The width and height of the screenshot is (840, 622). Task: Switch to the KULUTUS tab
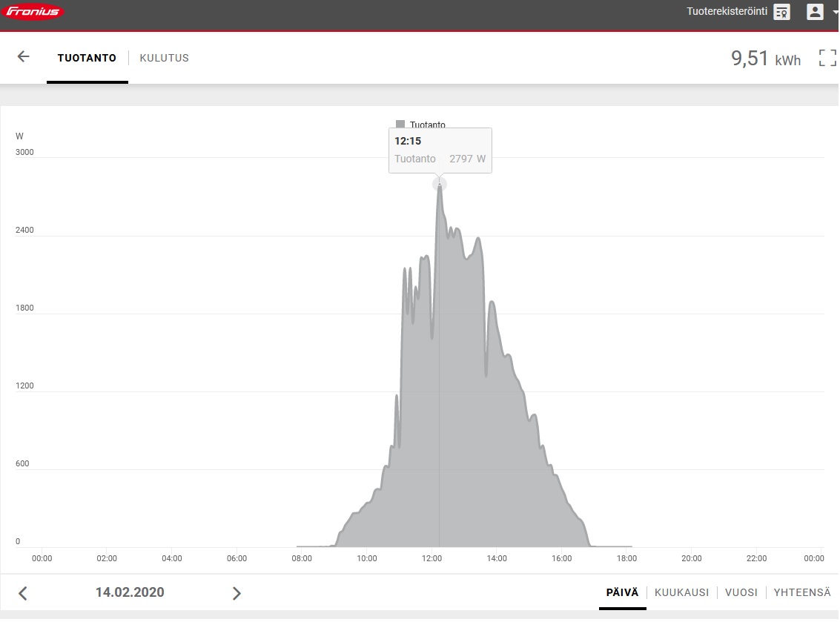[165, 58]
